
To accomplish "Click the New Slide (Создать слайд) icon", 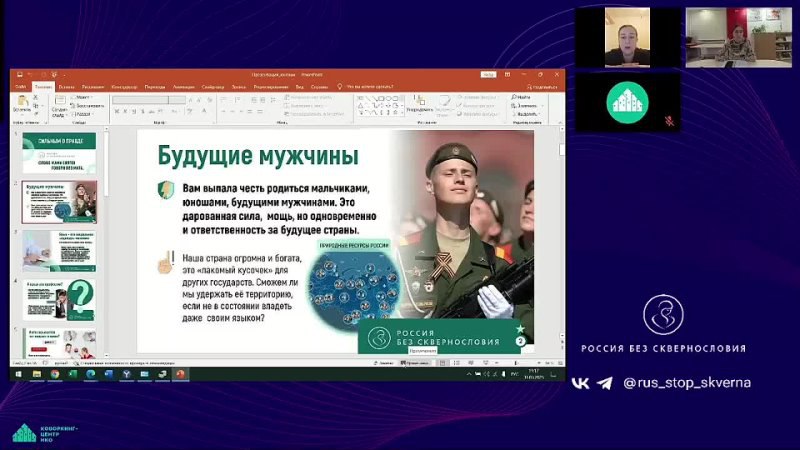I will pos(60,101).
